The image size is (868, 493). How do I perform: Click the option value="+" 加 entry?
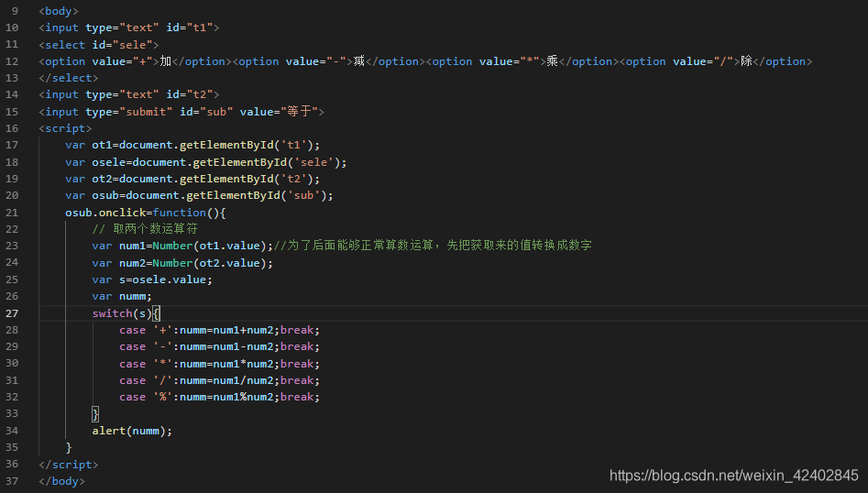click(136, 61)
